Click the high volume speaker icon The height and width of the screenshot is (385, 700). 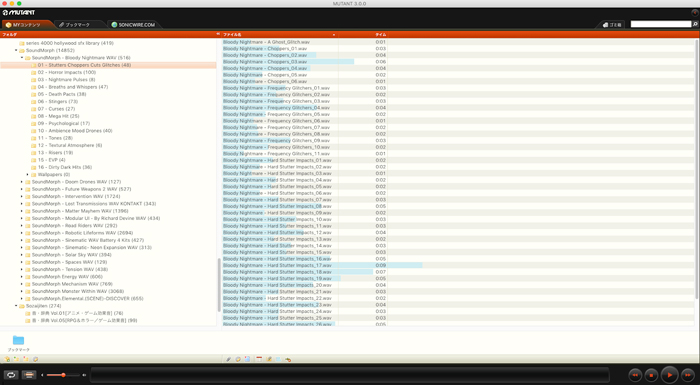[x=84, y=375]
